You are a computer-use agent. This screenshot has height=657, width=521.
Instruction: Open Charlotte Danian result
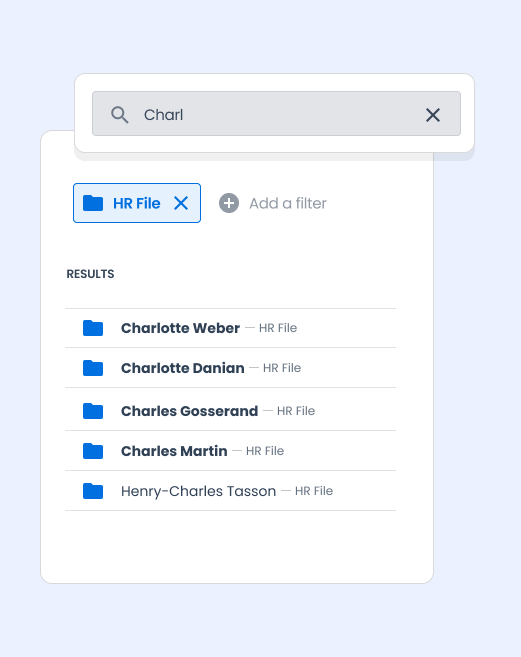230,367
